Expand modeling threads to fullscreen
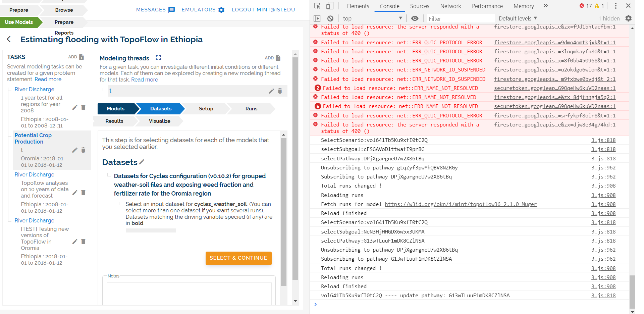Screen dimensions: 644x314 click(158, 57)
